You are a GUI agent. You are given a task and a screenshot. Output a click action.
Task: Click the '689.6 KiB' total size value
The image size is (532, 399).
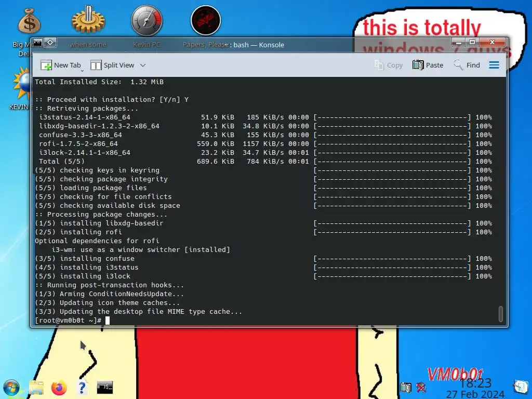pyautogui.click(x=216, y=161)
